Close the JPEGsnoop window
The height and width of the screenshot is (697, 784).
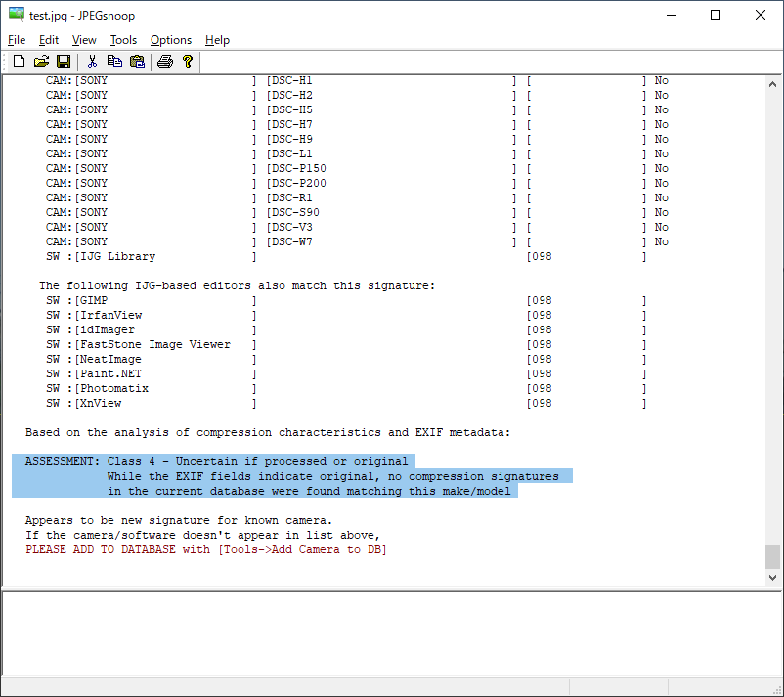tap(760, 15)
